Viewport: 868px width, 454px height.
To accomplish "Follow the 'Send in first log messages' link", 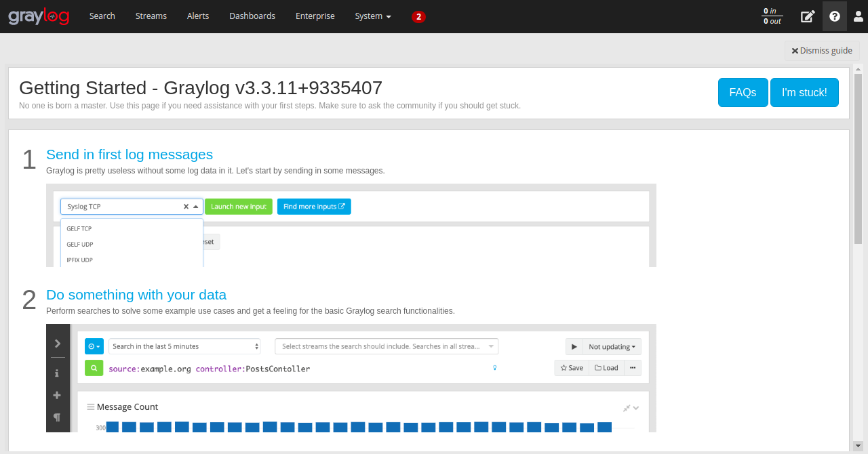I will (x=130, y=154).
